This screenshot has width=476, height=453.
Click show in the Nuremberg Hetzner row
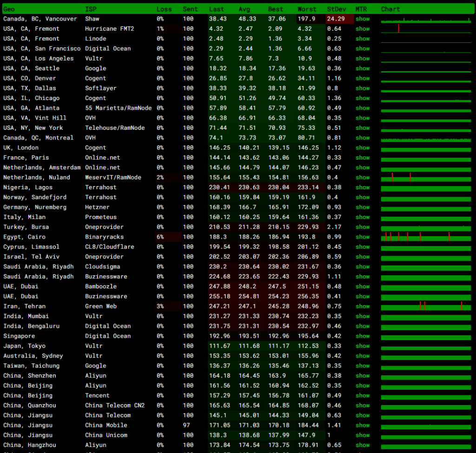point(363,207)
